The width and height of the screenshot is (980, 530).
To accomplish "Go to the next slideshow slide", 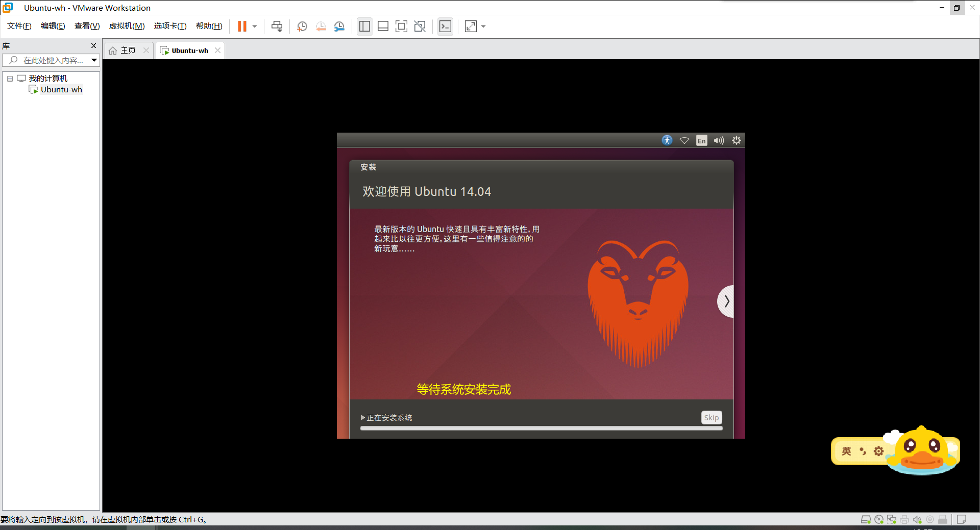I will (x=726, y=301).
